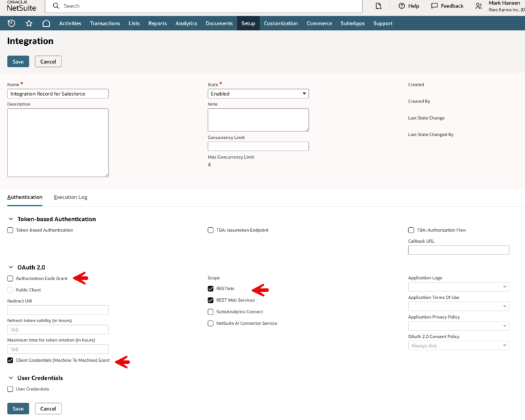525x420 pixels.
Task: Click the Redirect URI field
Action: tap(57, 310)
